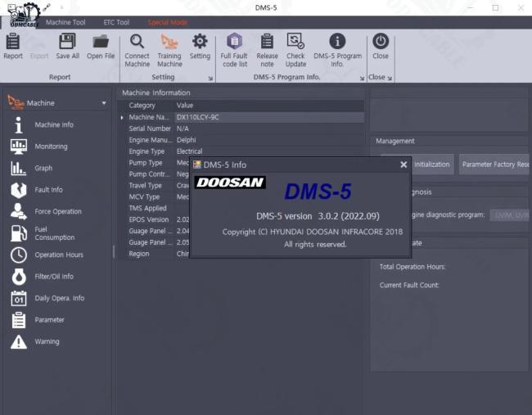Open the engine diagnostic program dropdown
The width and height of the screenshot is (532, 415).
tap(509, 215)
